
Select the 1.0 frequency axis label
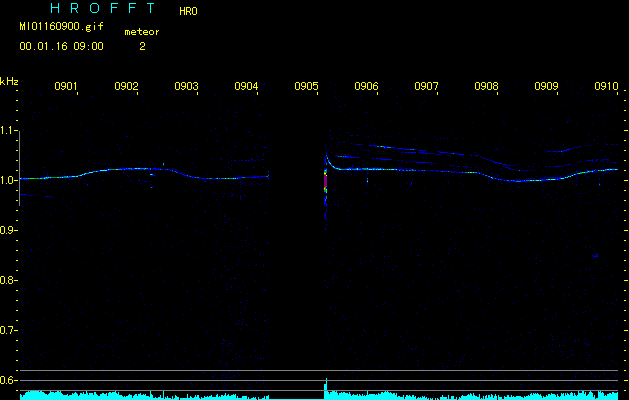point(9,180)
